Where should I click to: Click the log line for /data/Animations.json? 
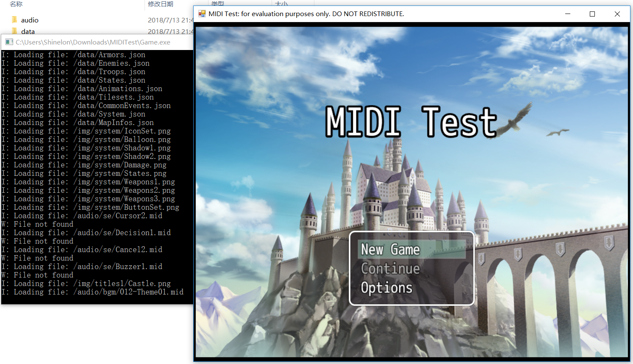coord(82,89)
